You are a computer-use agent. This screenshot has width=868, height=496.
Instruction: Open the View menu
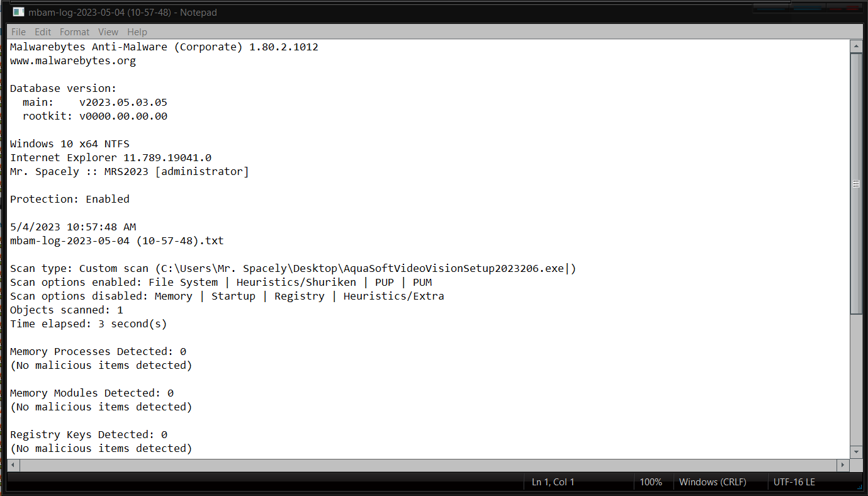108,31
